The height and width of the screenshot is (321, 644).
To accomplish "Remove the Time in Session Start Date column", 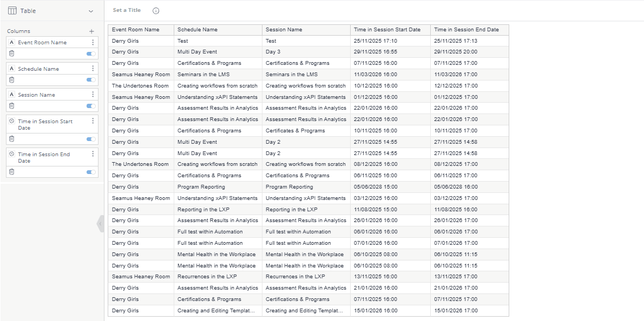I will (x=12, y=139).
